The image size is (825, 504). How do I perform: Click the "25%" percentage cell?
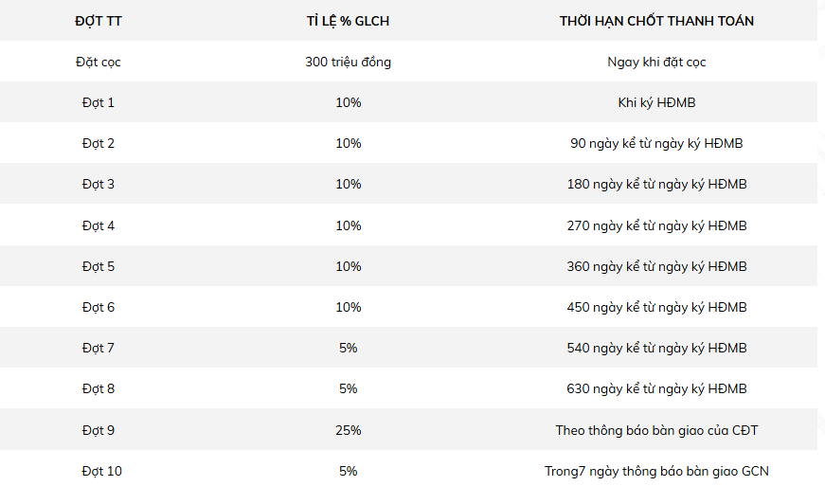click(348, 430)
